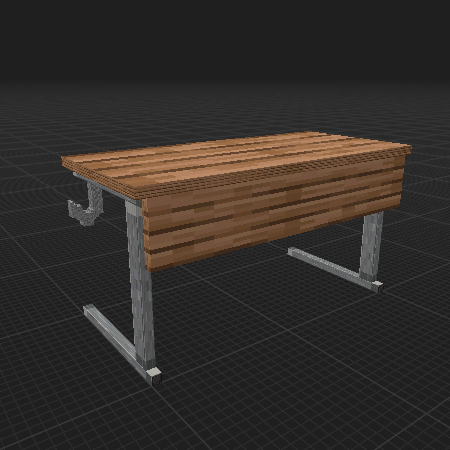This screenshot has width=450, height=450.
Task: Select the wooden front panel of the desk
Action: [x=273, y=213]
